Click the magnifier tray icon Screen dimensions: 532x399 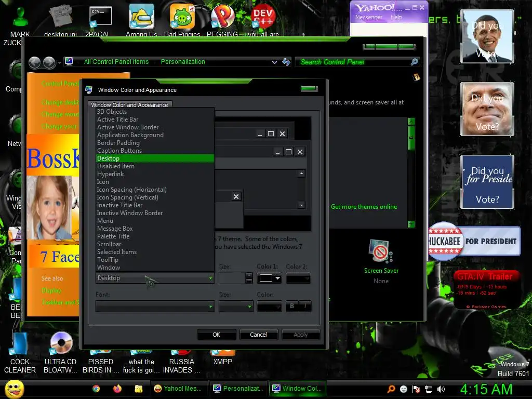pos(391,389)
